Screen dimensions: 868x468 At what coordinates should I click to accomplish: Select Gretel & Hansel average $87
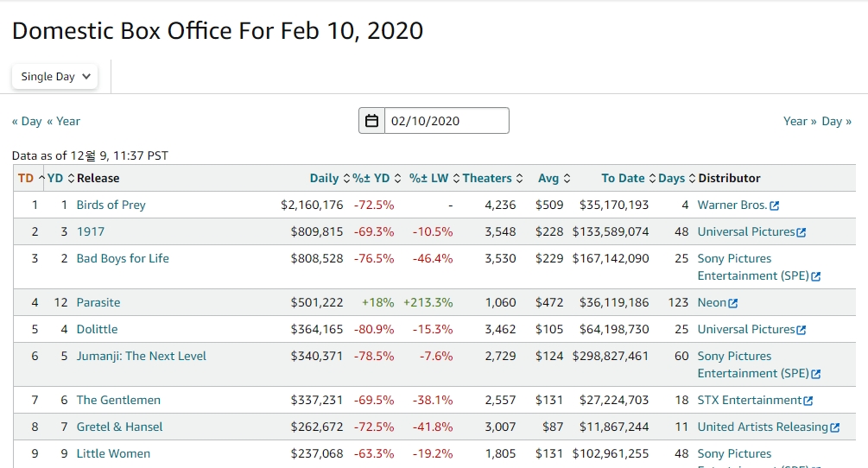pos(553,427)
